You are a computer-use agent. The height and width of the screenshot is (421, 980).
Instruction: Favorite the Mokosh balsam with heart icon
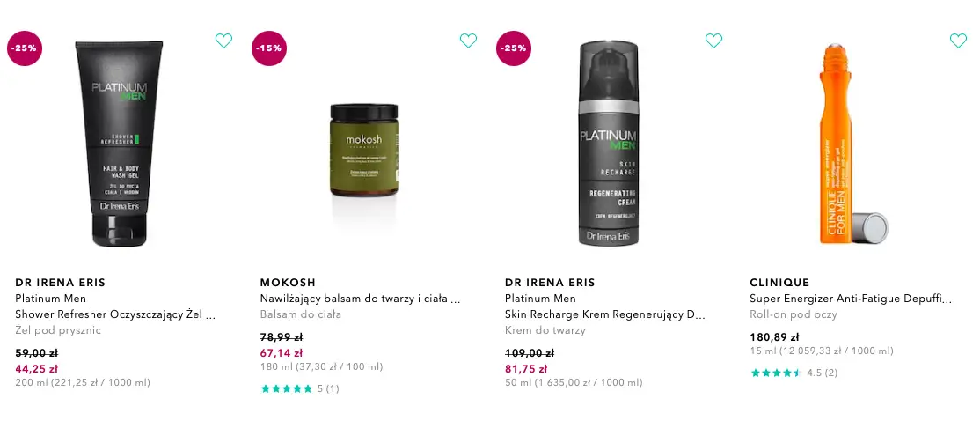(x=468, y=41)
